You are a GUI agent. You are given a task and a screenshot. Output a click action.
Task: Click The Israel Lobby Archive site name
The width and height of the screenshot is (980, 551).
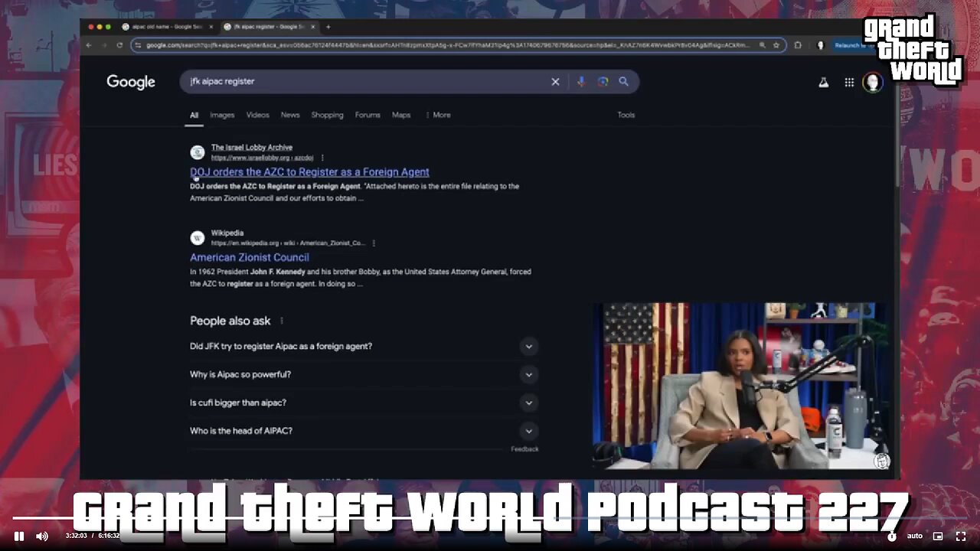click(x=252, y=148)
